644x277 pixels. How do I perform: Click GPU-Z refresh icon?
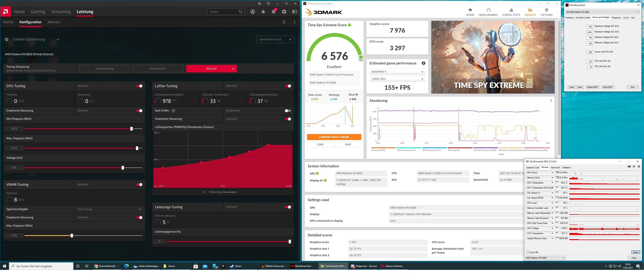click(634, 167)
